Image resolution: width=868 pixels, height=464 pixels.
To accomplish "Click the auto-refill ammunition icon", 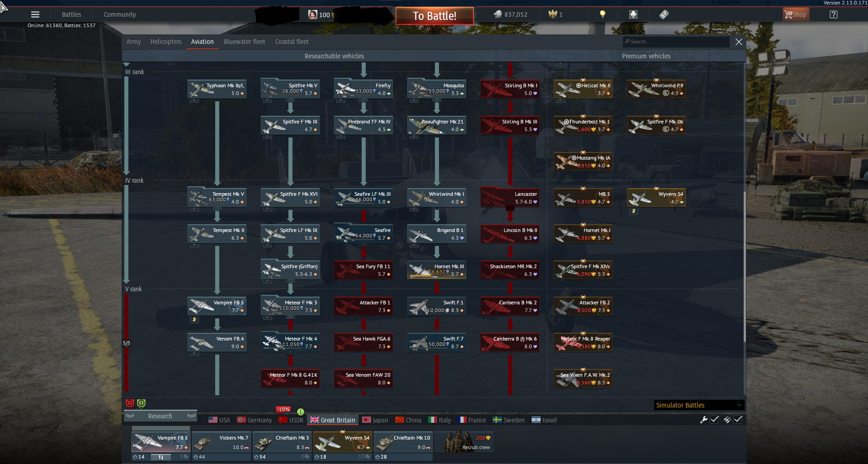I will click(x=727, y=420).
